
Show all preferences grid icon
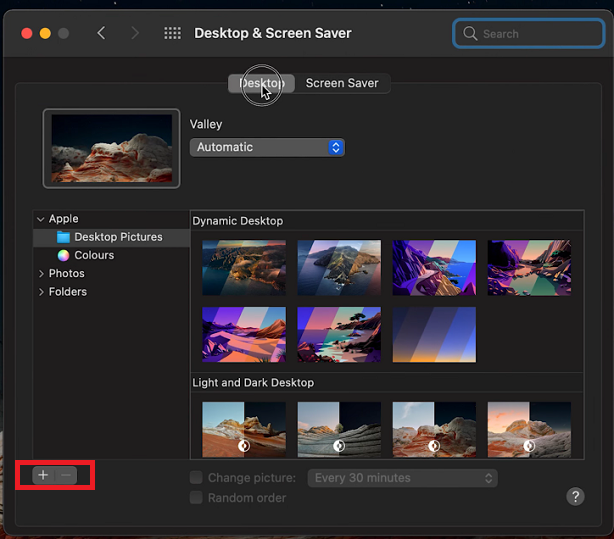tap(172, 33)
